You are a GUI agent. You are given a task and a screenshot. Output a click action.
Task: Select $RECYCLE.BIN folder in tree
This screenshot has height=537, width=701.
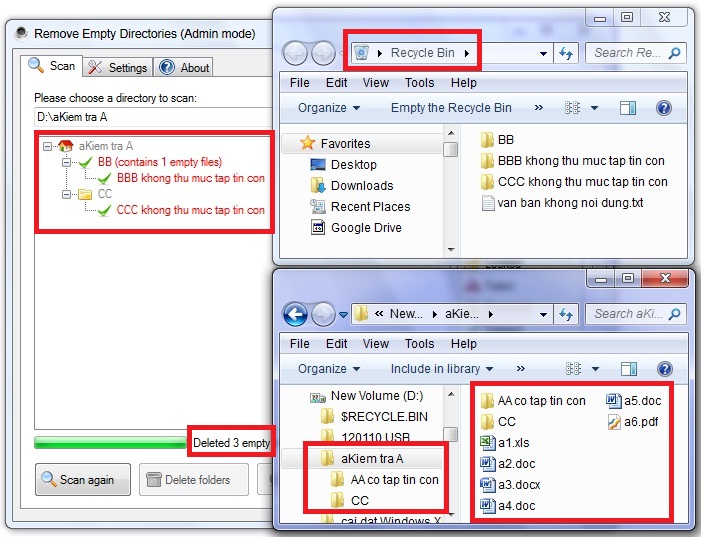click(x=375, y=417)
